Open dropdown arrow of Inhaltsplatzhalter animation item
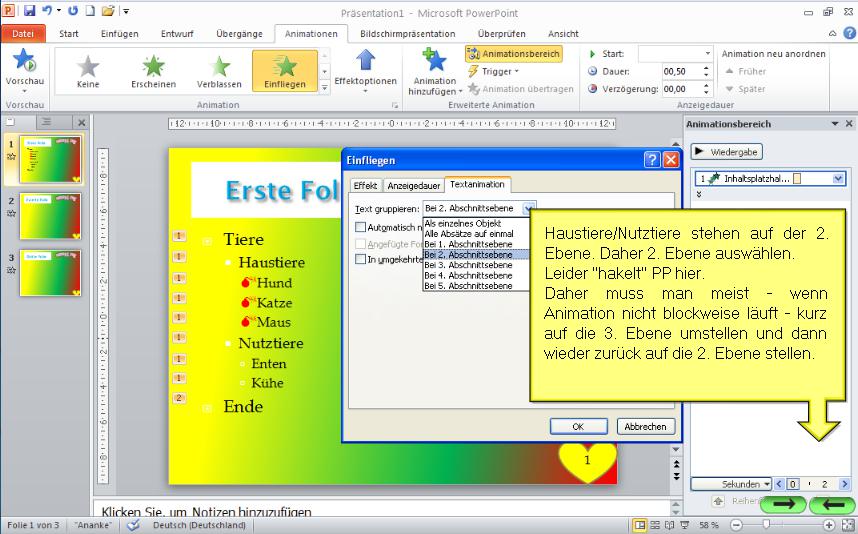 (838, 179)
